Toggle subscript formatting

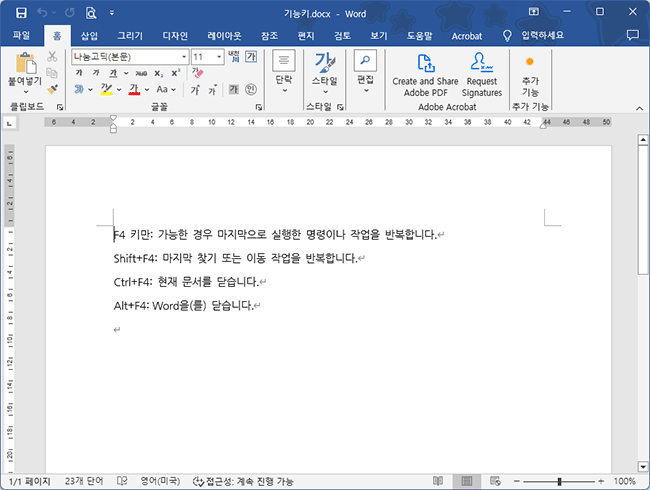(x=159, y=73)
